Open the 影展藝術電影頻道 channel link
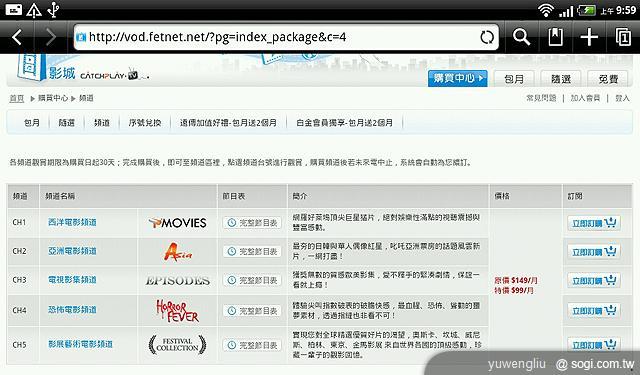 coord(80,344)
